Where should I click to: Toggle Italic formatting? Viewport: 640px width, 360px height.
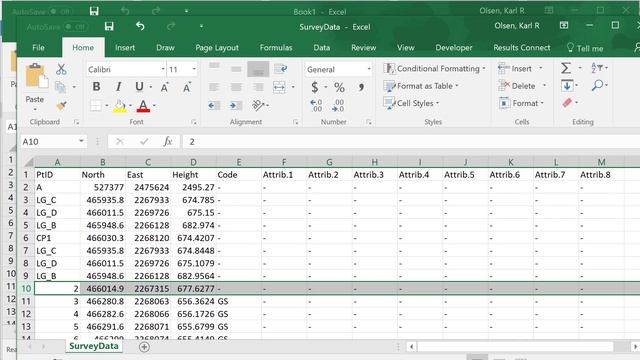118,87
